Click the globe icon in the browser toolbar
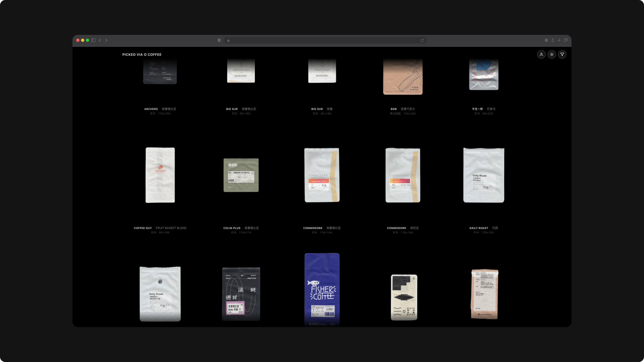 click(x=546, y=40)
